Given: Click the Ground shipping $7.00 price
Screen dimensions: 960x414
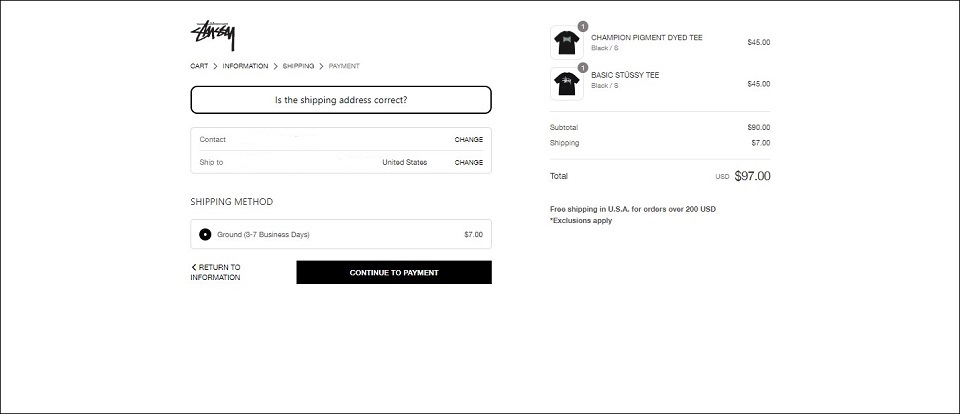Looking at the screenshot, I should (x=473, y=235).
